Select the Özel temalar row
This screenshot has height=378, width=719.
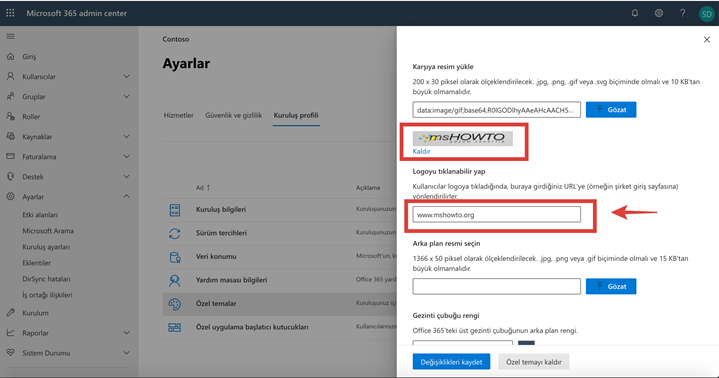279,304
